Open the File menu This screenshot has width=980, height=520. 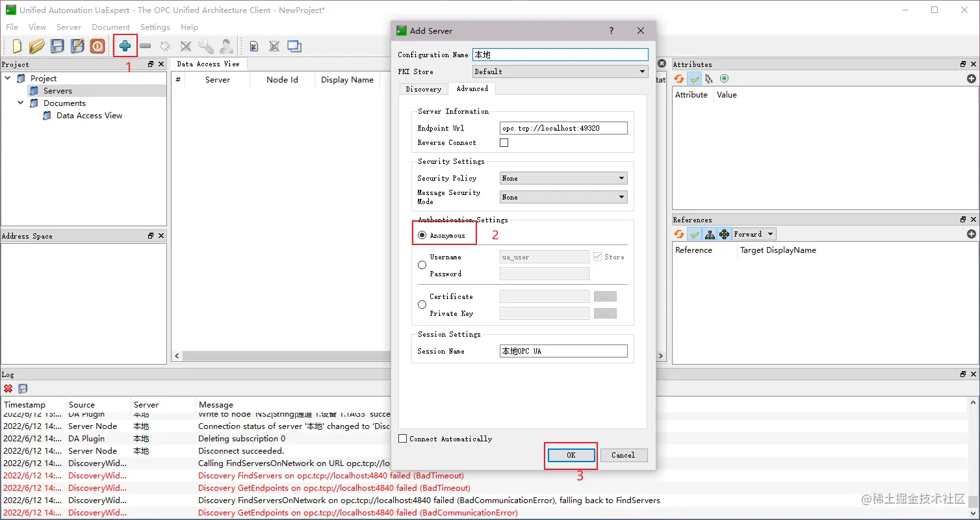(12, 27)
